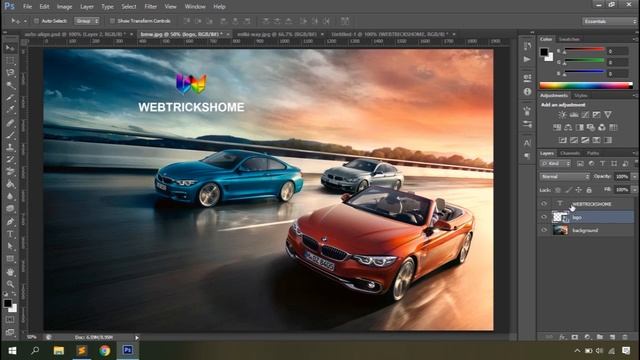The width and height of the screenshot is (640, 360).
Task: Change screen mode icon in toolbox
Action: (x=10, y=332)
